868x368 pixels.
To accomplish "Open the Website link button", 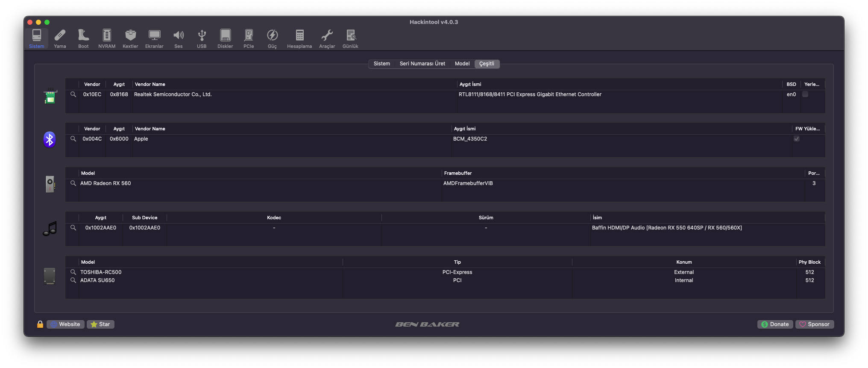I will pos(65,324).
